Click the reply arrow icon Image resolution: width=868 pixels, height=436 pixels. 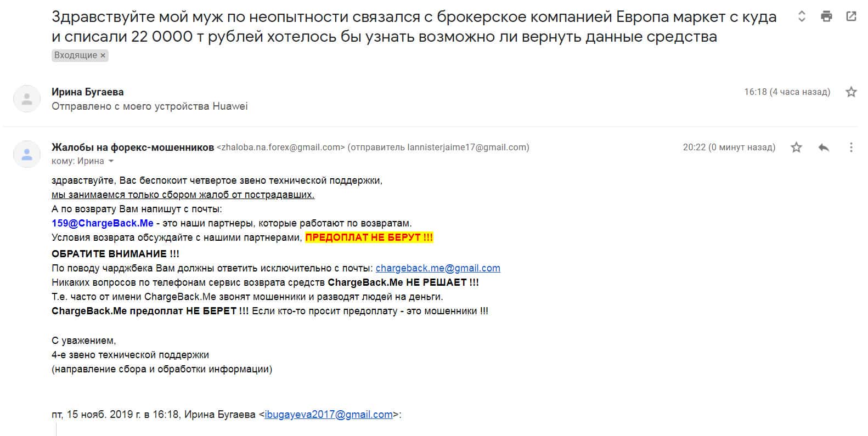[824, 147]
